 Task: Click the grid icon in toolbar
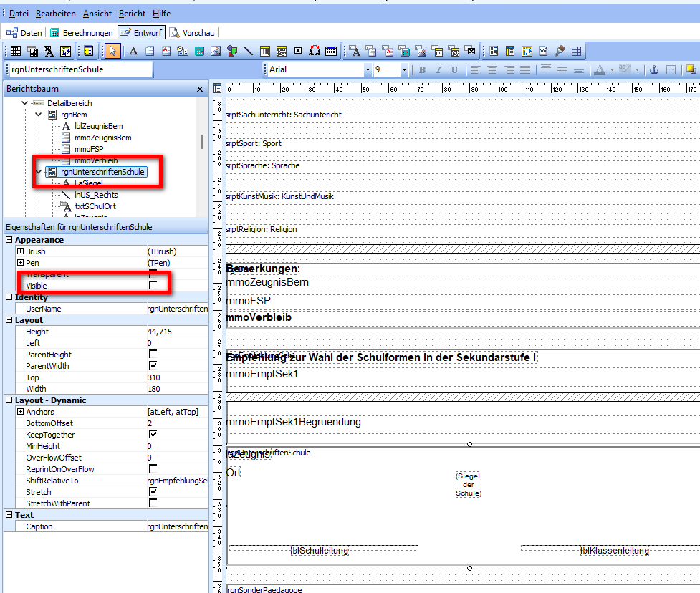tap(576, 51)
